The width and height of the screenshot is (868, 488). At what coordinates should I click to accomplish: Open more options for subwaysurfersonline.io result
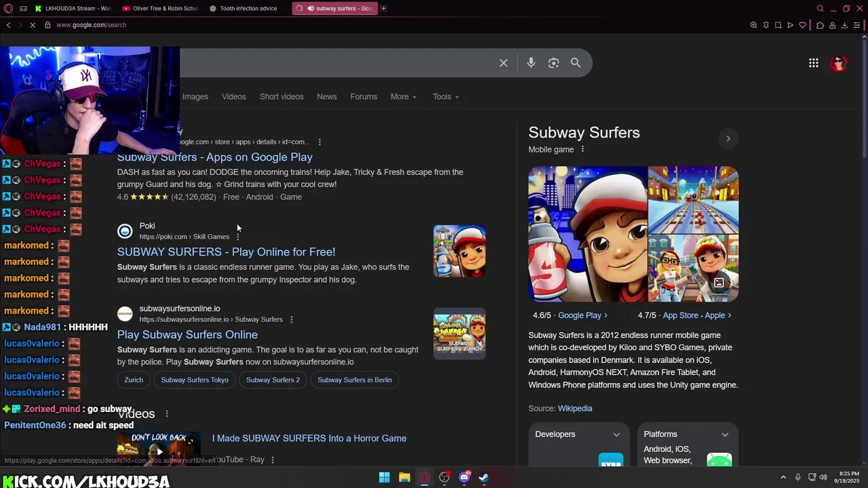point(292,319)
